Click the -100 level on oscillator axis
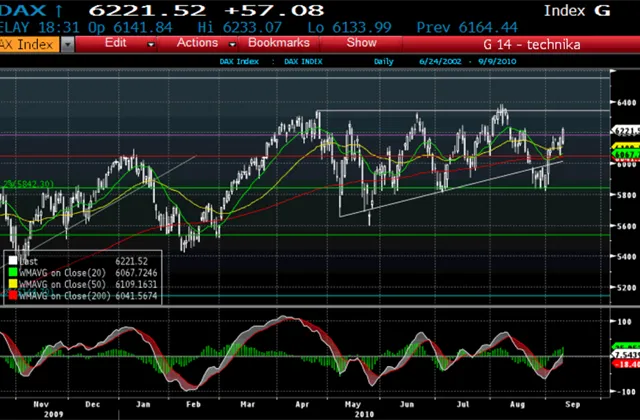 [x=624, y=392]
